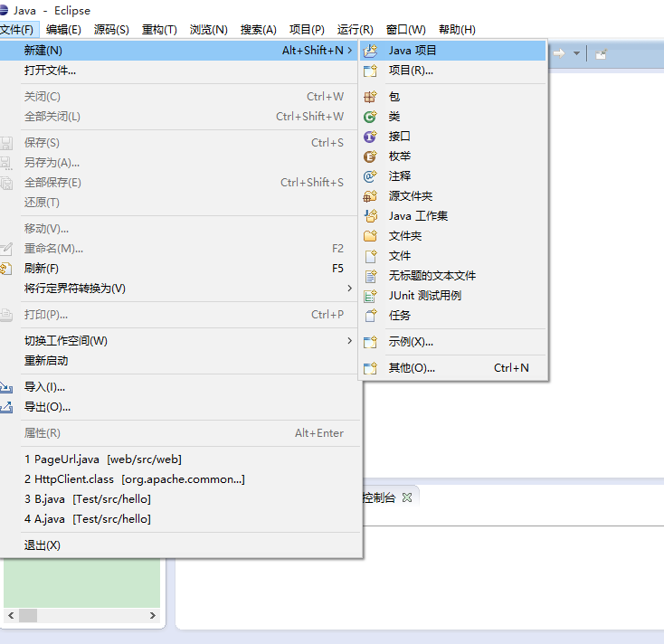Click the 文件 new file icon
This screenshot has height=644, width=664.
(x=370, y=256)
